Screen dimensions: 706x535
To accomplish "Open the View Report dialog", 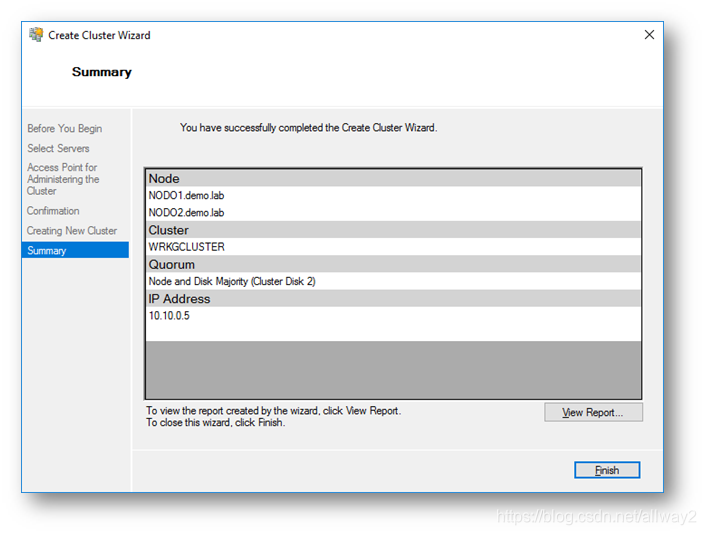I will click(593, 412).
